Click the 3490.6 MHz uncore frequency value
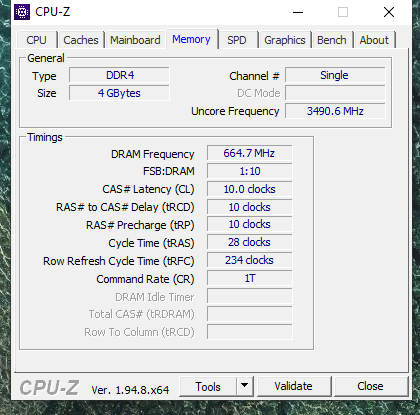Viewport: 420px width, 415px height. tap(335, 111)
